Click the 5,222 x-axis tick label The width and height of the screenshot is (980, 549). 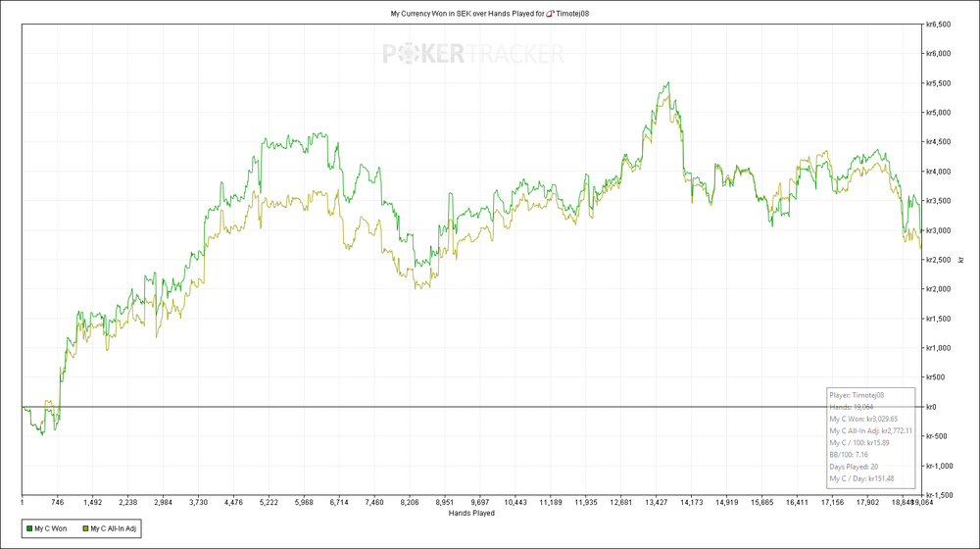269,502
